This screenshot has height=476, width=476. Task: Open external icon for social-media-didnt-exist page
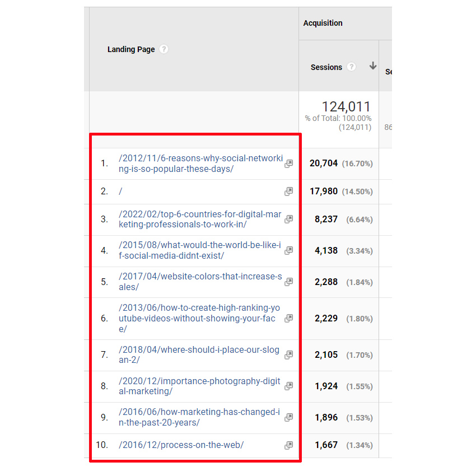tap(289, 250)
